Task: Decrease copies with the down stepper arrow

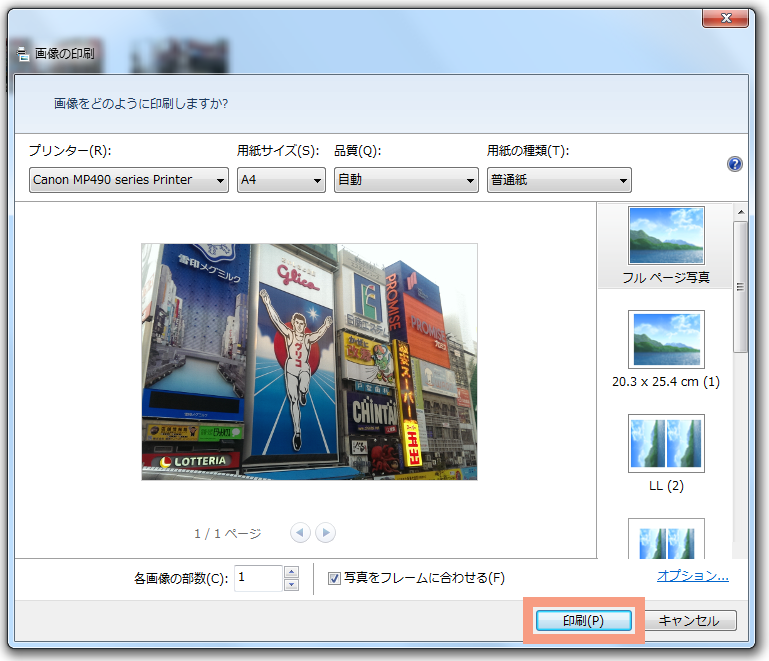Action: tap(291, 585)
